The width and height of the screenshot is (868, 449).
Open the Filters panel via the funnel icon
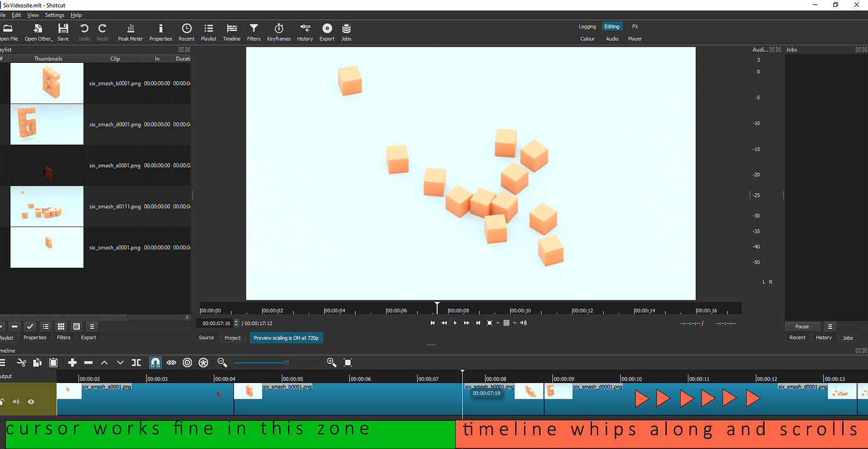pos(253,32)
